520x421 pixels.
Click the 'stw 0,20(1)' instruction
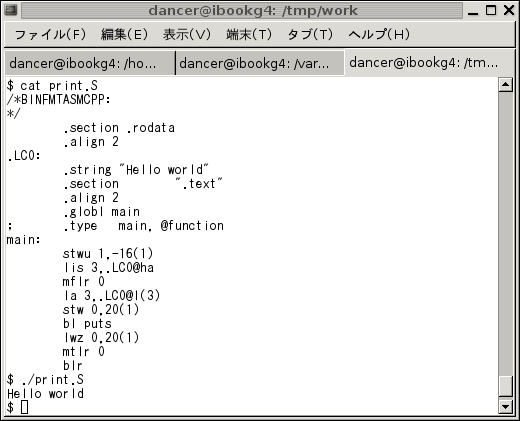[101, 310]
